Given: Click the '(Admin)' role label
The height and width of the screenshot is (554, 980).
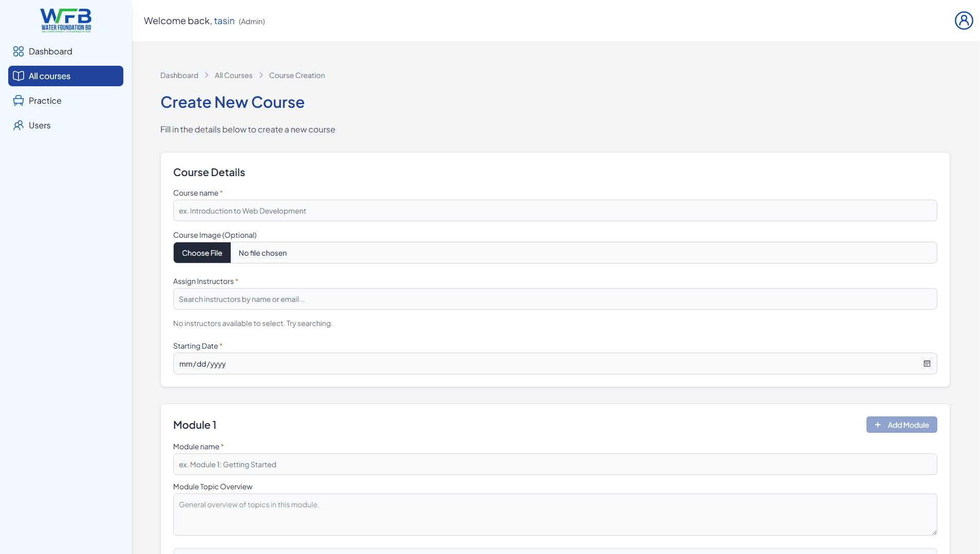Looking at the screenshot, I should 252,22.
